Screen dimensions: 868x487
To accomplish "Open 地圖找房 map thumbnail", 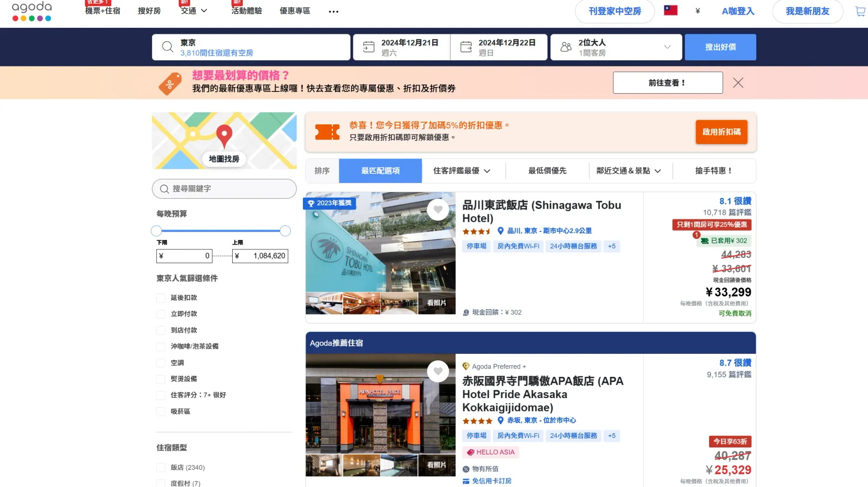I will tap(224, 141).
